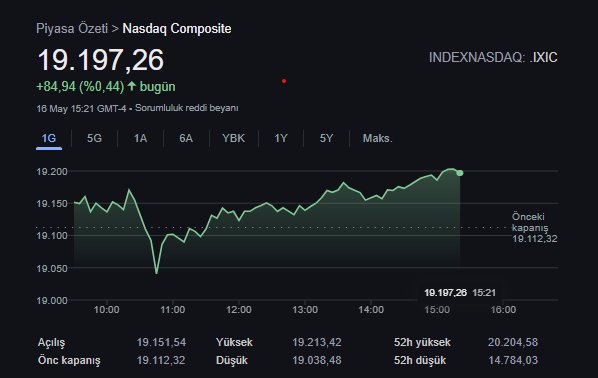Click the Önceki kapanış 19.112,32 chart label

(x=534, y=228)
